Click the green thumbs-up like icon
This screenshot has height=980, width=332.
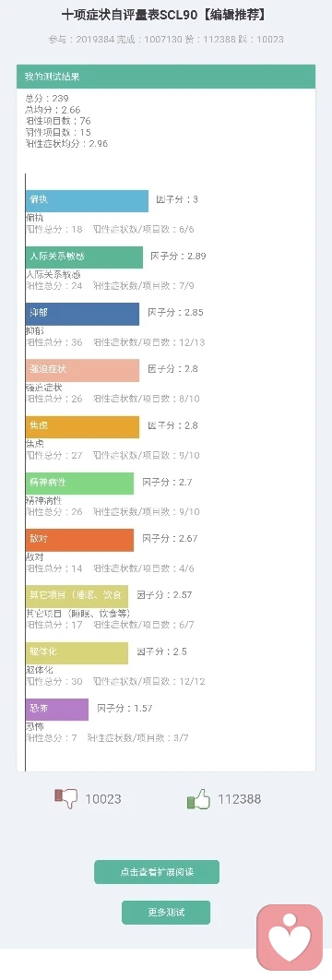click(198, 798)
